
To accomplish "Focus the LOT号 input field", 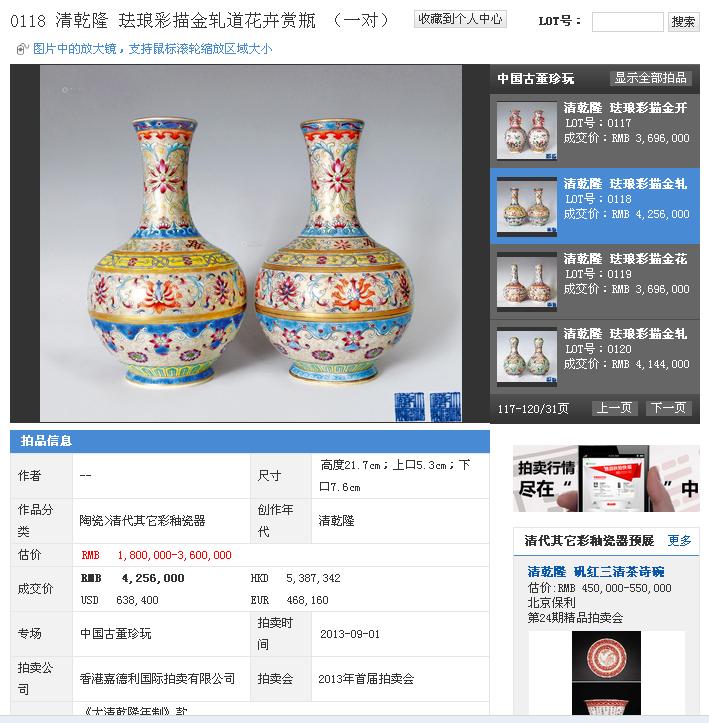I will coord(627,22).
